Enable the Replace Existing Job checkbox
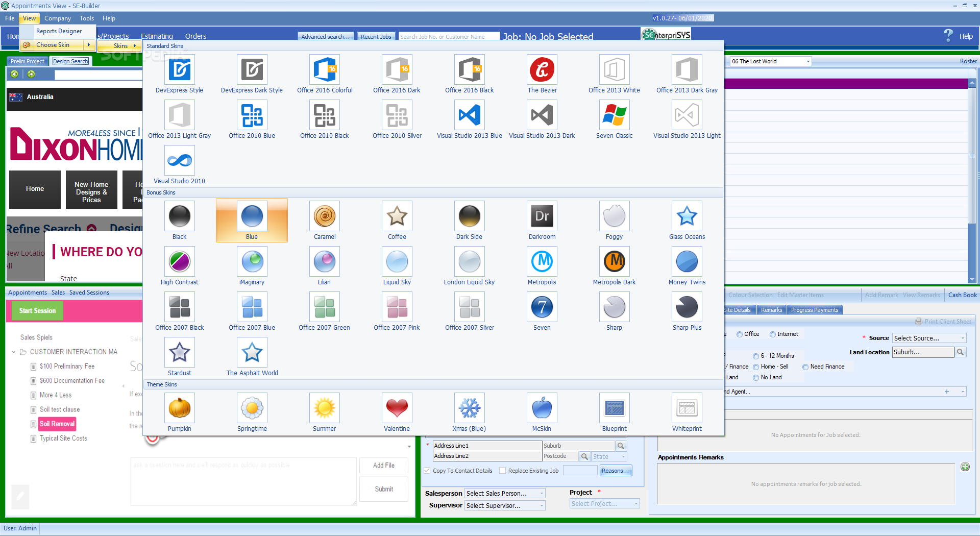The width and height of the screenshot is (980, 536). tap(503, 471)
